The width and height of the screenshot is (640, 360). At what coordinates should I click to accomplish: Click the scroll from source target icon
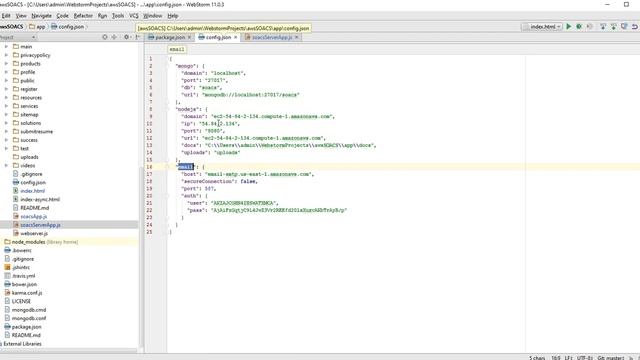point(105,37)
